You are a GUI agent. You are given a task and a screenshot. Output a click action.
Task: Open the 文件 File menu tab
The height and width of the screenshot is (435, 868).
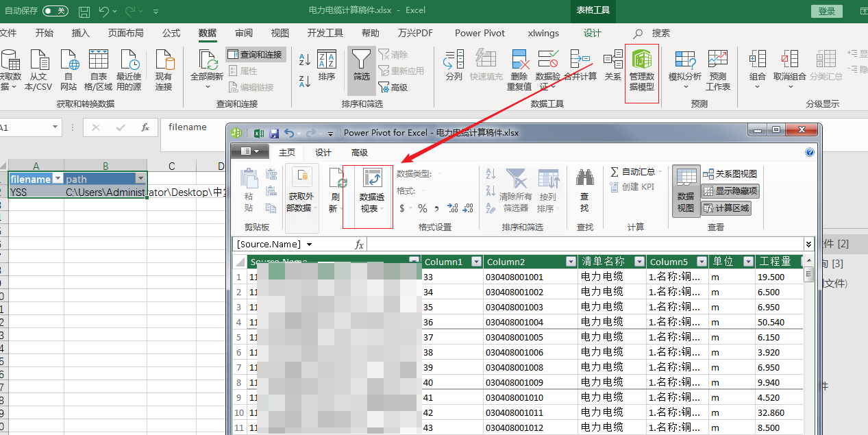pyautogui.click(x=8, y=33)
